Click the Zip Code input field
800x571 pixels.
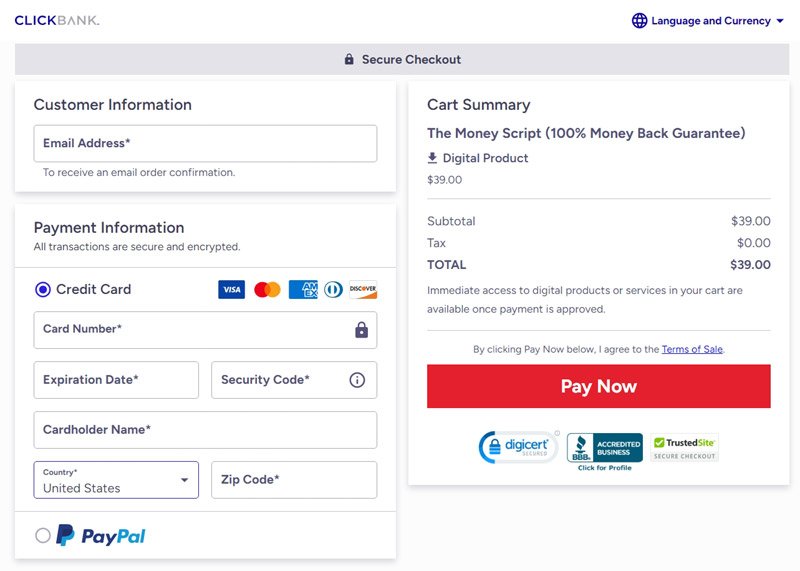tap(294, 480)
